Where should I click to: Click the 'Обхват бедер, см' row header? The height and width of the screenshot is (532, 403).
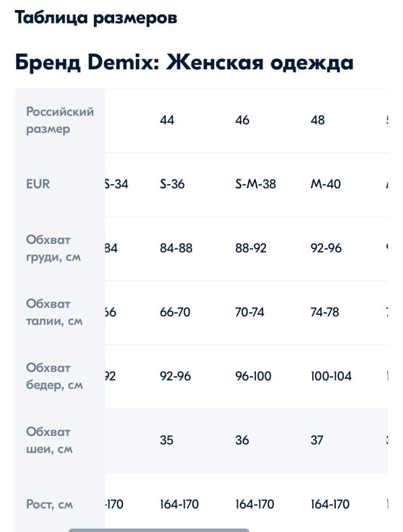[54, 377]
